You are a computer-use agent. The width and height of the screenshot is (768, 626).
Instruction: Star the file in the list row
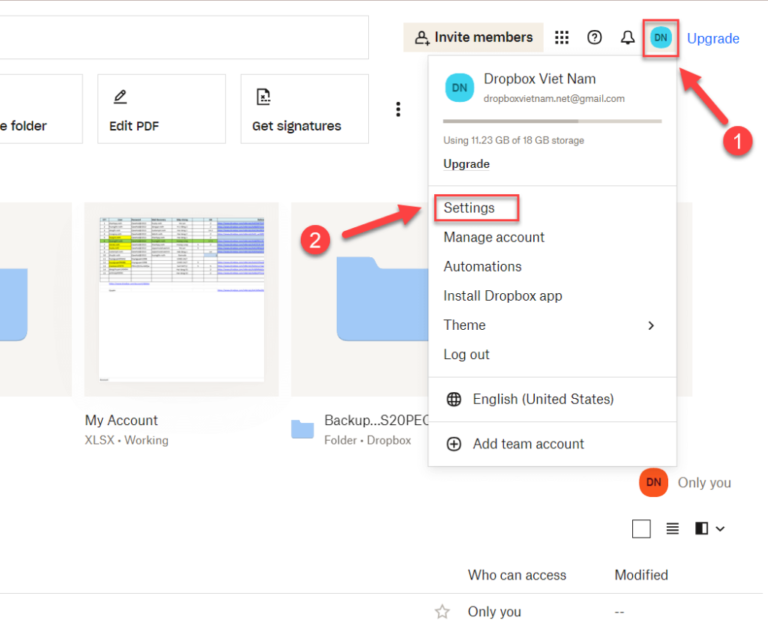(x=442, y=611)
